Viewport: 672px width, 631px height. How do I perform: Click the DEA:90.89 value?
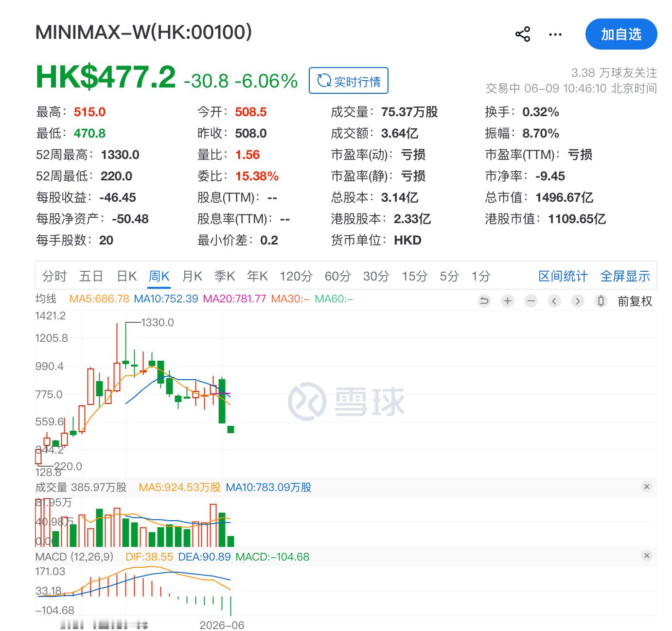click(204, 557)
